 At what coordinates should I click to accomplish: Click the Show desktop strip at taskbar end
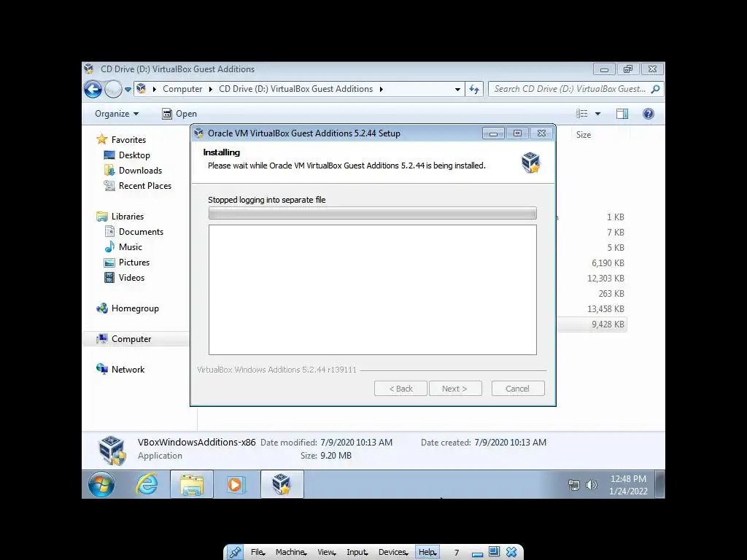[659, 485]
